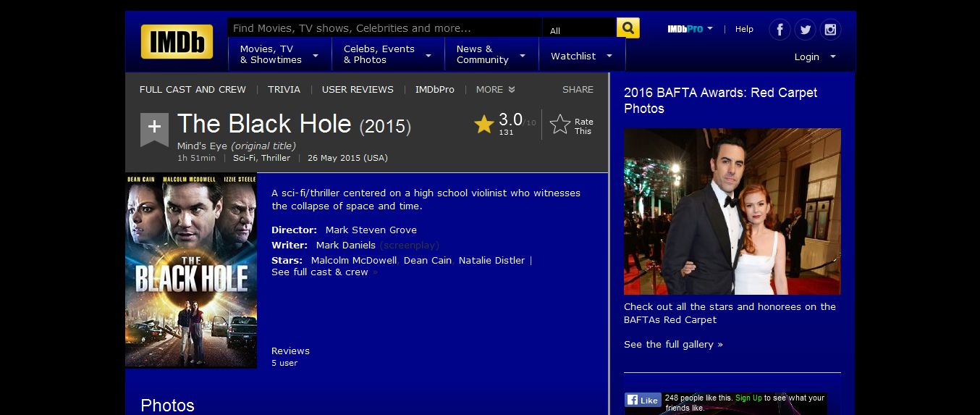
Task: Go to Full Cast and Crew tab
Action: (193, 90)
